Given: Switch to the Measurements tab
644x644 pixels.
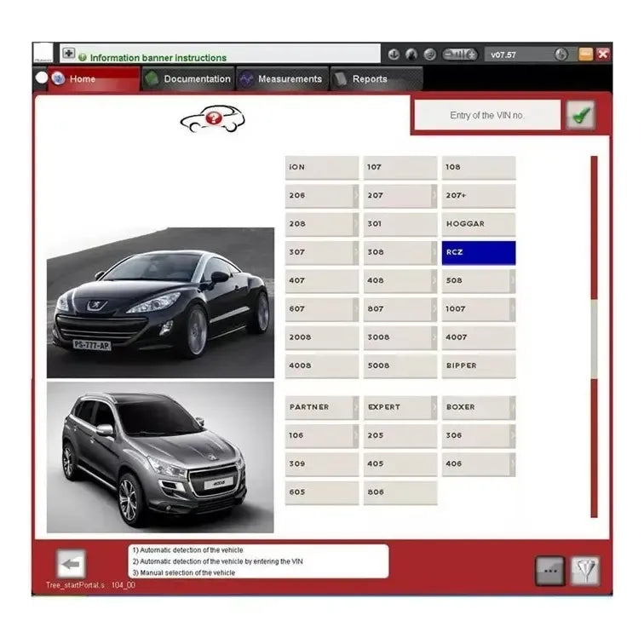Looking at the screenshot, I should [x=283, y=79].
